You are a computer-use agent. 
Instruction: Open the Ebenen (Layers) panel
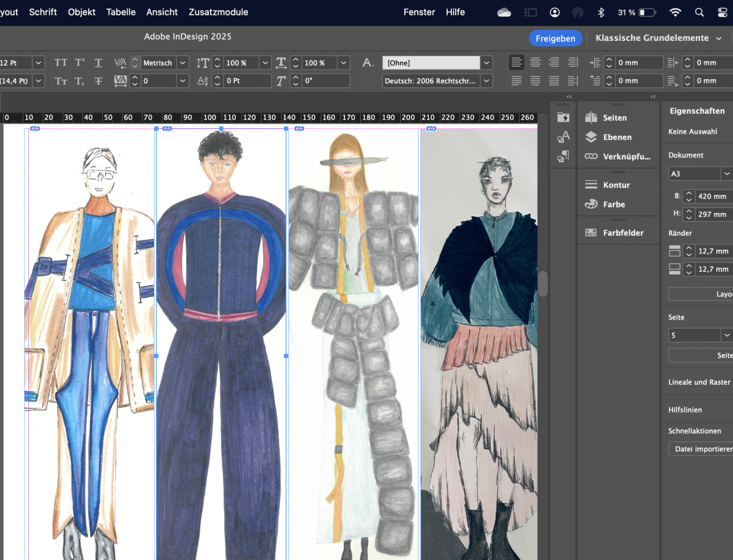pos(616,137)
